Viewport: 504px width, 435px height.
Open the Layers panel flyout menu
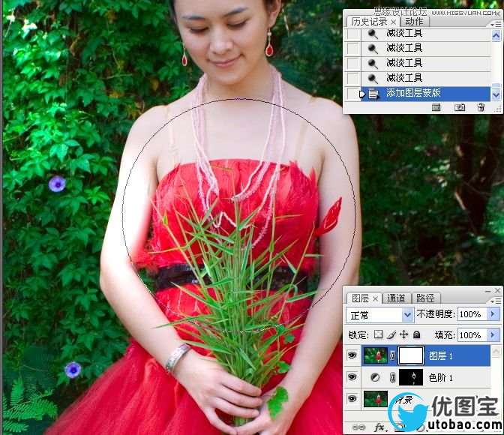click(496, 301)
